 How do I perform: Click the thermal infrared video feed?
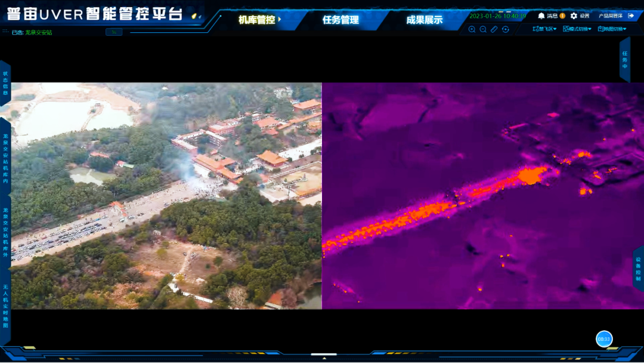coord(483,196)
